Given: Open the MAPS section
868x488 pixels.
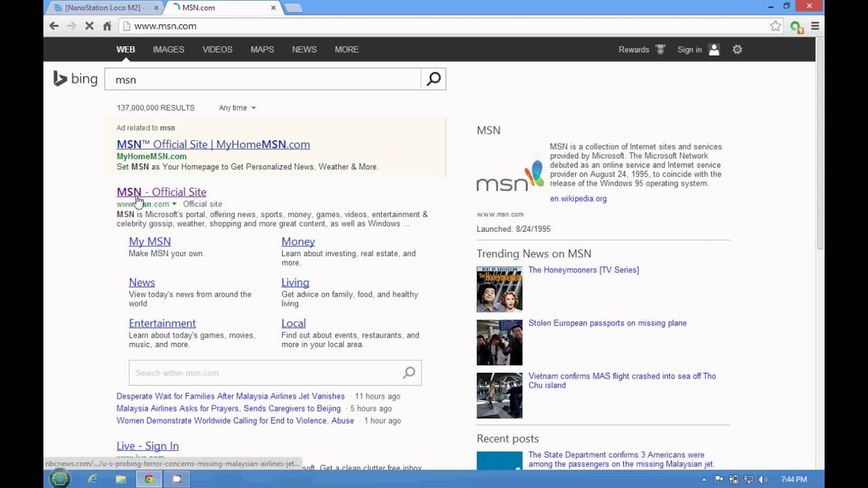Looking at the screenshot, I should point(262,49).
